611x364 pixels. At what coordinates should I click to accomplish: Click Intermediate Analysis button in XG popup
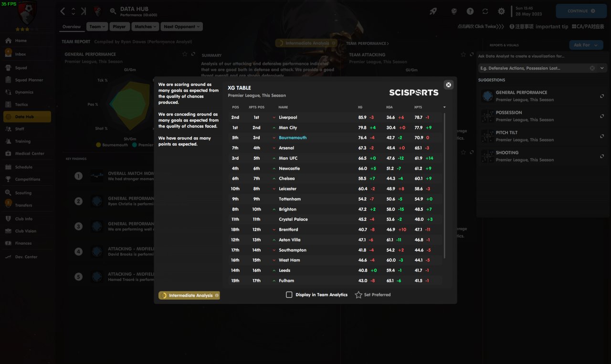click(x=189, y=295)
